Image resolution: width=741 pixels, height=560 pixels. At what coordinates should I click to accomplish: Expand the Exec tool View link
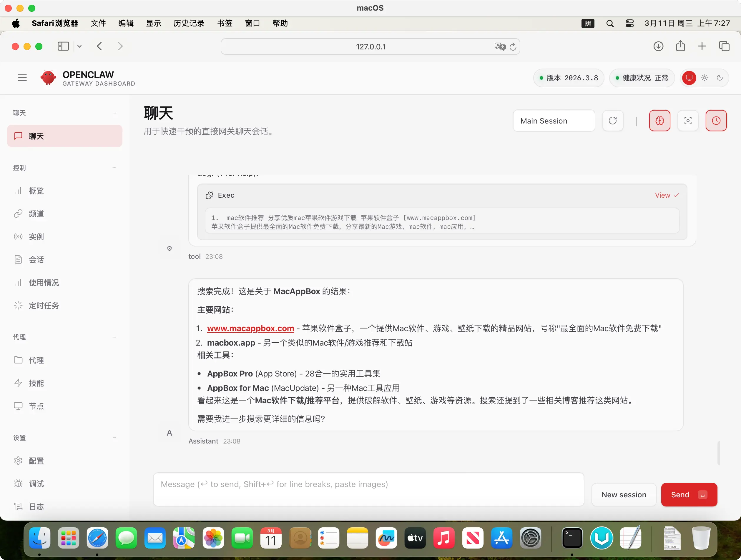[x=667, y=195]
